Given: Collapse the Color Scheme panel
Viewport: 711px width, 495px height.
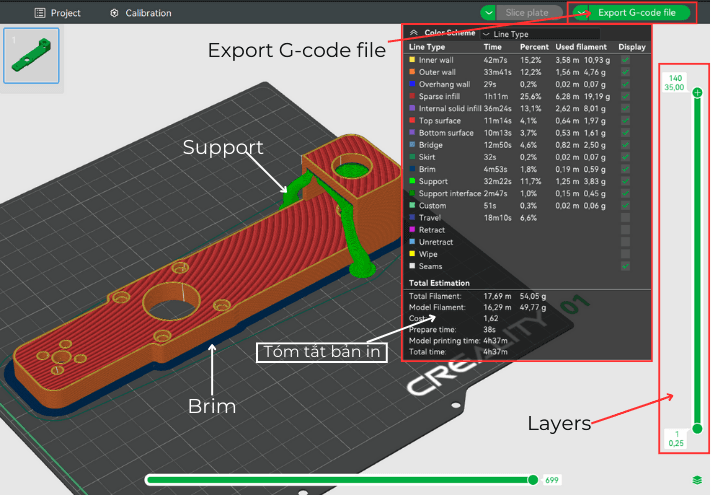Looking at the screenshot, I should tap(415, 34).
